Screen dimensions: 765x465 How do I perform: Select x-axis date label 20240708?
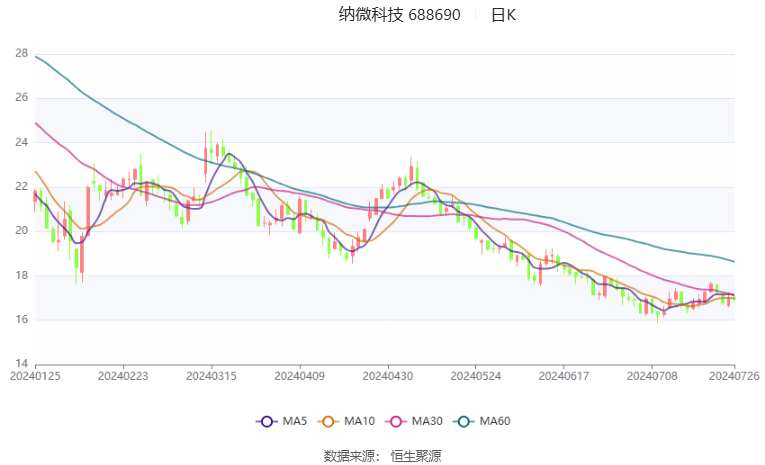pos(652,376)
